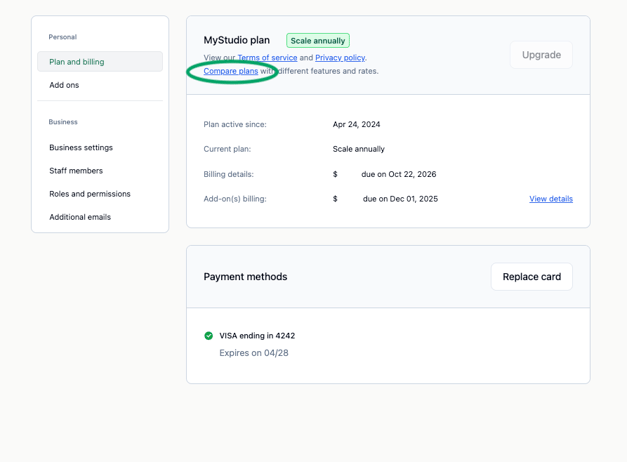Open the Plan and billing section
This screenshot has width=627, height=462.
click(100, 62)
